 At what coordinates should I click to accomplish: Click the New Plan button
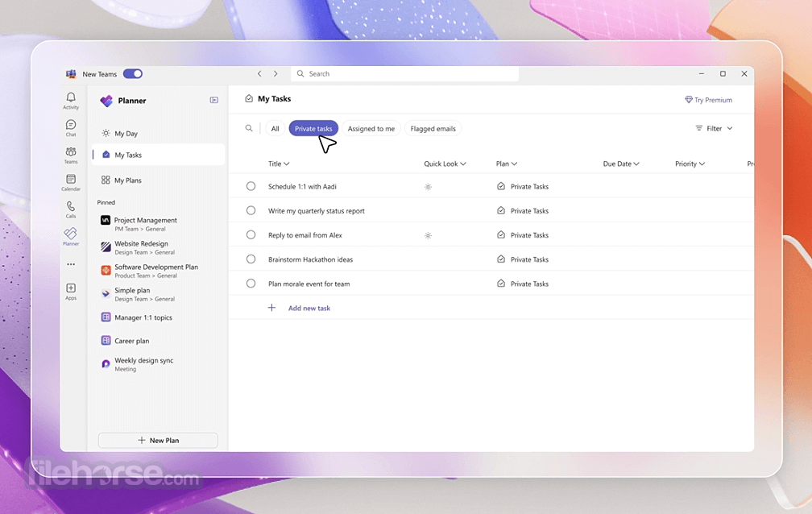click(158, 441)
